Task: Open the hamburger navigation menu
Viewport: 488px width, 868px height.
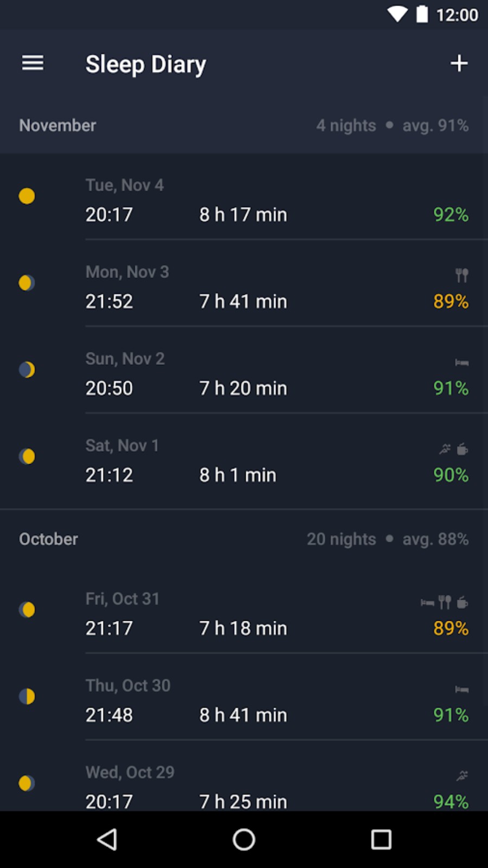Action: [x=33, y=63]
